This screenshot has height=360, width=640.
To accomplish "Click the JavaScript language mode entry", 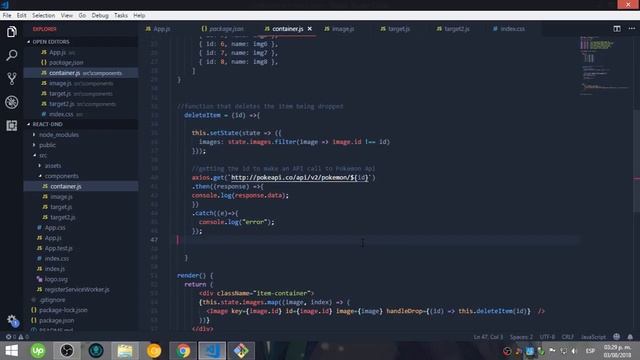I will 593,337.
